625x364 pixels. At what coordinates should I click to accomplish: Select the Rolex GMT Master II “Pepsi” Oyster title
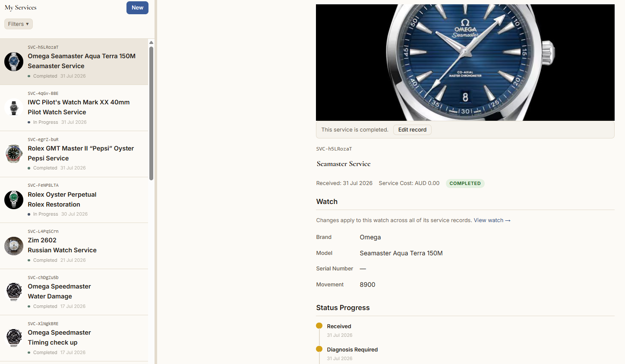[81, 148]
